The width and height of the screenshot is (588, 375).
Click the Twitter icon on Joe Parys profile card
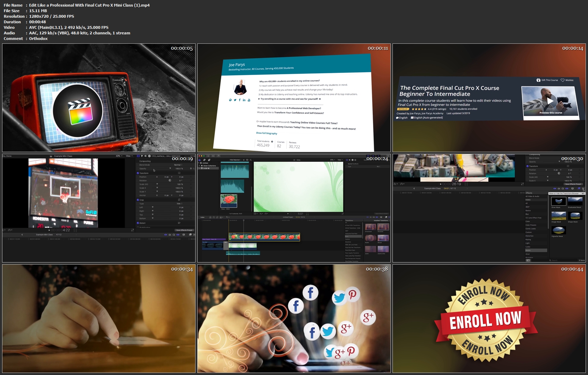pyautogui.click(x=235, y=100)
